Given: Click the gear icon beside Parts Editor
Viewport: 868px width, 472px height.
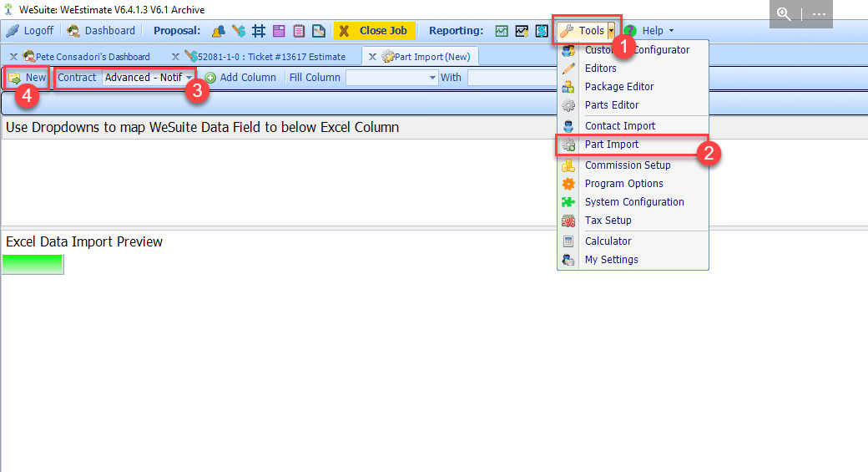Looking at the screenshot, I should (x=568, y=105).
